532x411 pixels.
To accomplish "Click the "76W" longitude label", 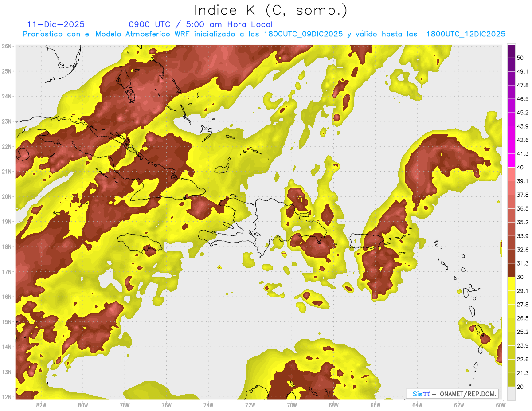I will click(166, 405).
